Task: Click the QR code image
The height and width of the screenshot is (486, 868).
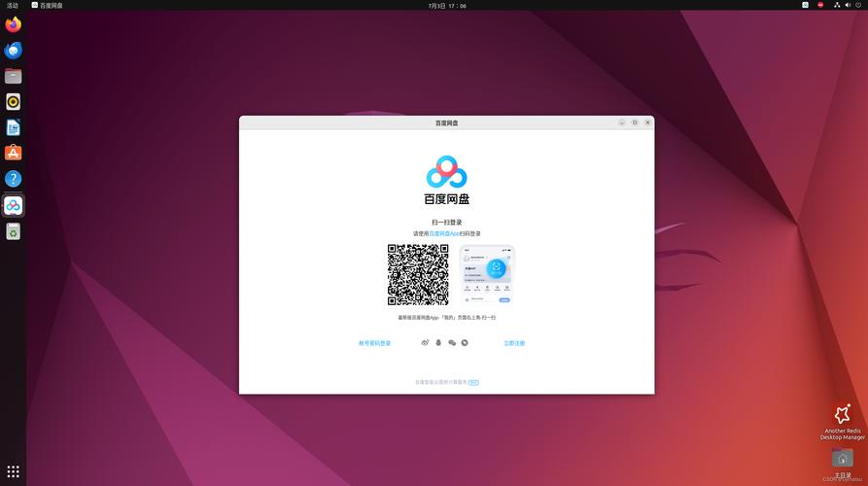Action: [418, 274]
